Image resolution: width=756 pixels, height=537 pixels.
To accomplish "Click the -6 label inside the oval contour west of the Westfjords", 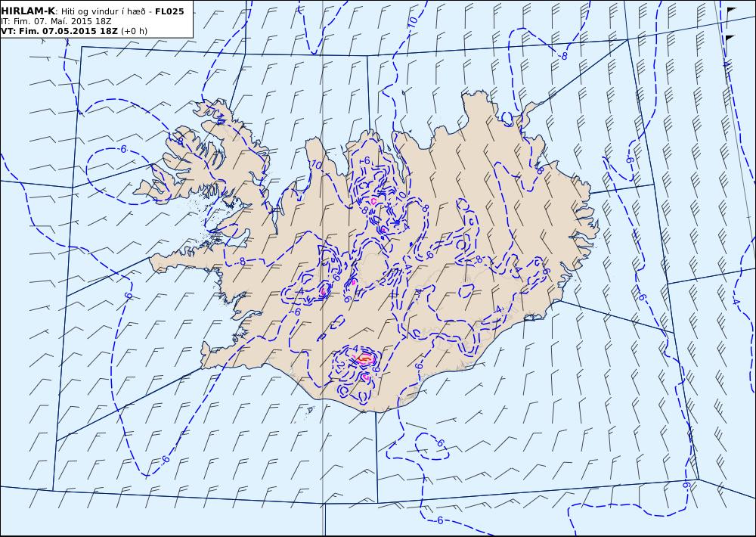I will pos(123,150).
